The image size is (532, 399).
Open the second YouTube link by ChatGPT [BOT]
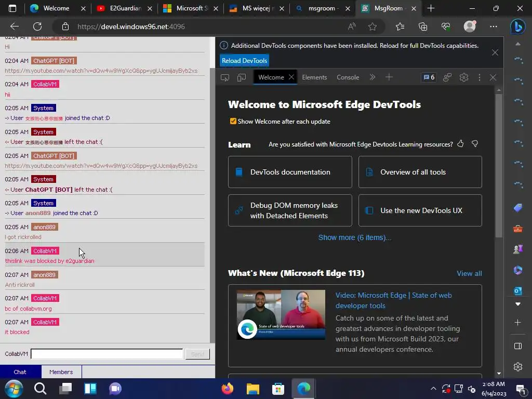pos(101,166)
